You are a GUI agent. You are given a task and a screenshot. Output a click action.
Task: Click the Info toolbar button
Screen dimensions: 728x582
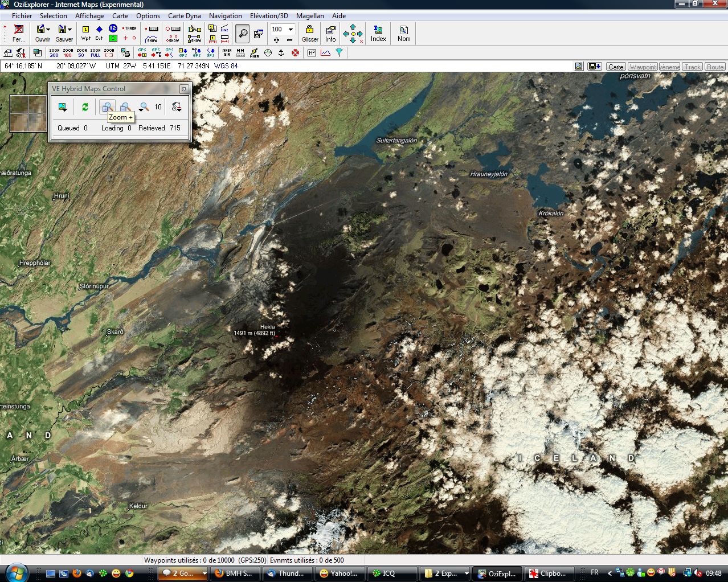click(x=330, y=33)
